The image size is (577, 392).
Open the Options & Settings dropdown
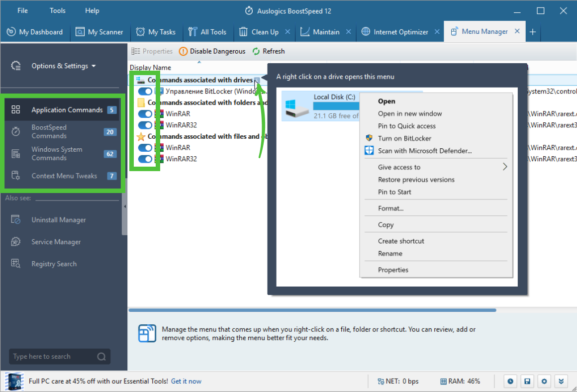[x=63, y=66]
